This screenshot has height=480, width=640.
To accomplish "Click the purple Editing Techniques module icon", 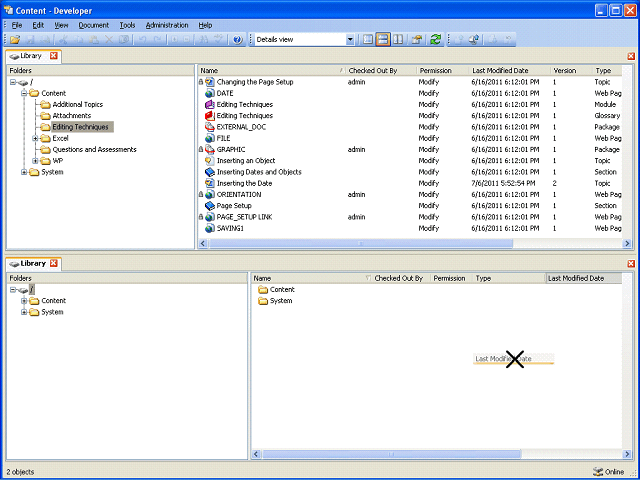I will (210, 104).
